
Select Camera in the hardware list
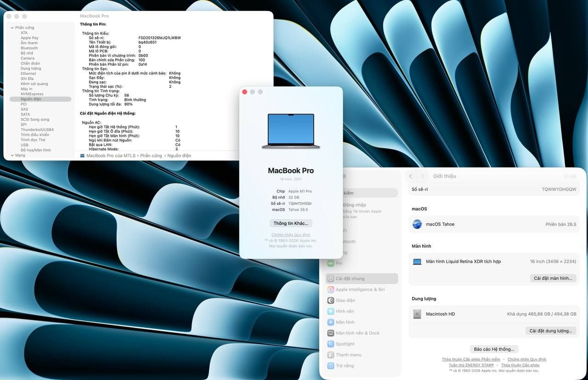[x=28, y=58]
